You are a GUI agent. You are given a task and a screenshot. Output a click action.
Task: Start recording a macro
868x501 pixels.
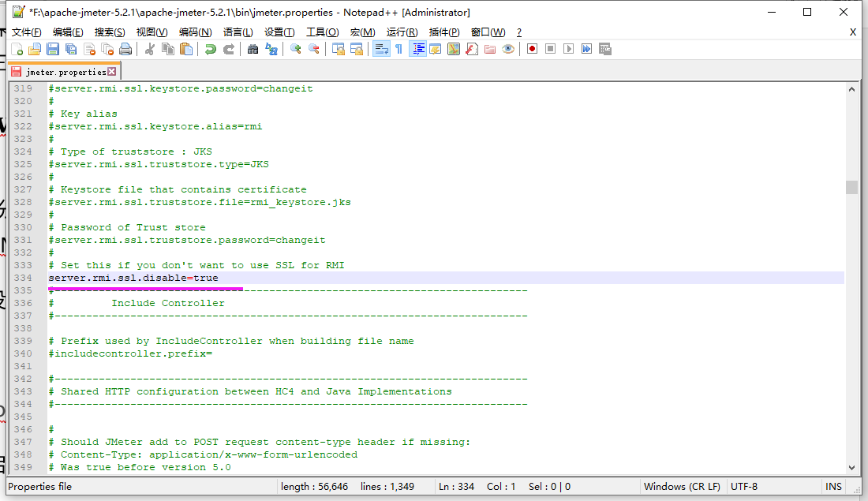[533, 48]
